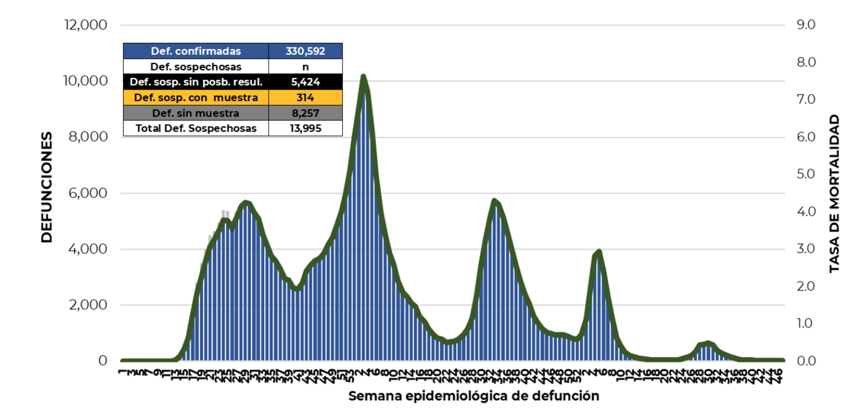Click the "Def. sospechosas" table row label

(195, 66)
